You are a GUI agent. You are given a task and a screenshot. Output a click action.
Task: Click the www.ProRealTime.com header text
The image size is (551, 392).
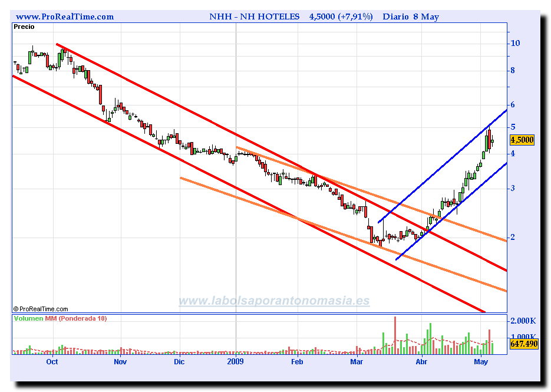click(x=65, y=17)
